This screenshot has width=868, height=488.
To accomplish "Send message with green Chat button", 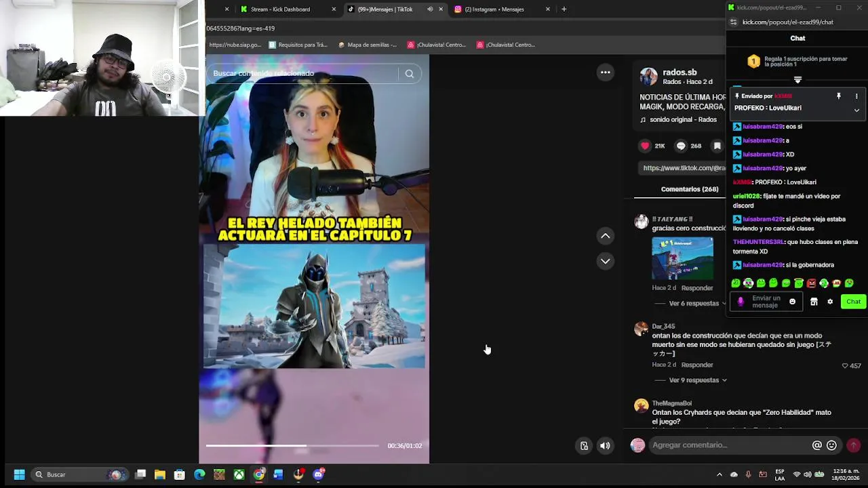I will pos(853,302).
